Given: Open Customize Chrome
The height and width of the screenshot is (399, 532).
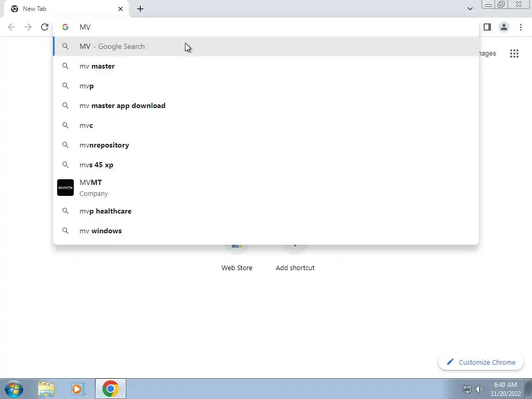Looking at the screenshot, I should coord(481,362).
